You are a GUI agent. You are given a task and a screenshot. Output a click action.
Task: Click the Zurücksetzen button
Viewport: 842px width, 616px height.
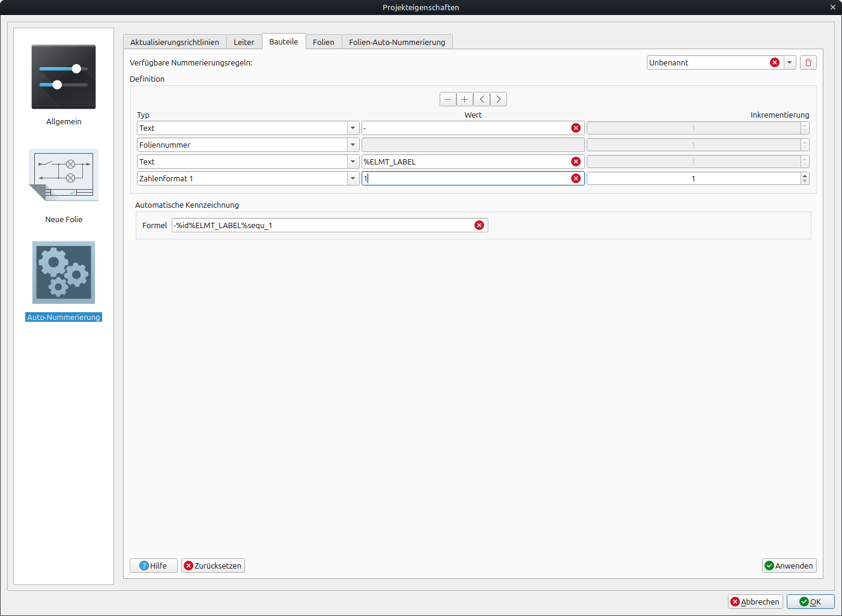(213, 566)
